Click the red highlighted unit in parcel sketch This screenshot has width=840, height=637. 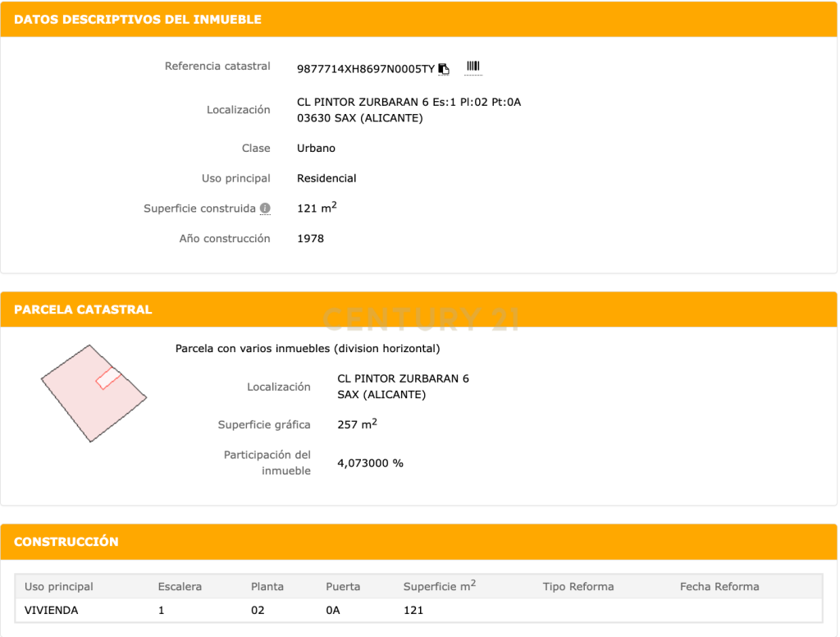click(108, 379)
